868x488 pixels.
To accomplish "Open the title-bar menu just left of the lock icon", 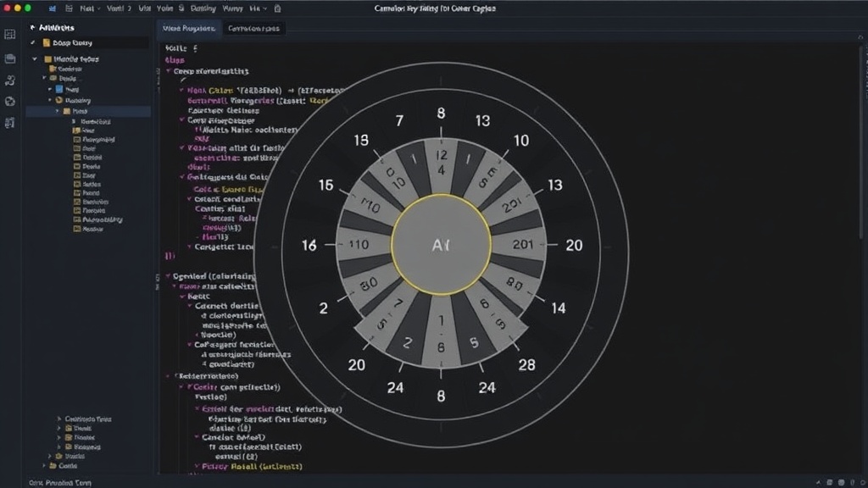I will coord(258,8).
